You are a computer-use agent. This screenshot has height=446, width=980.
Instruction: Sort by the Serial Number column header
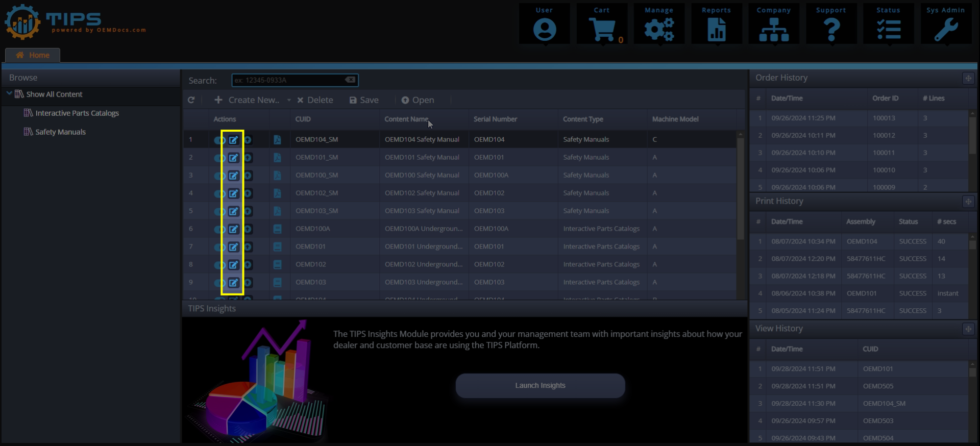495,119
